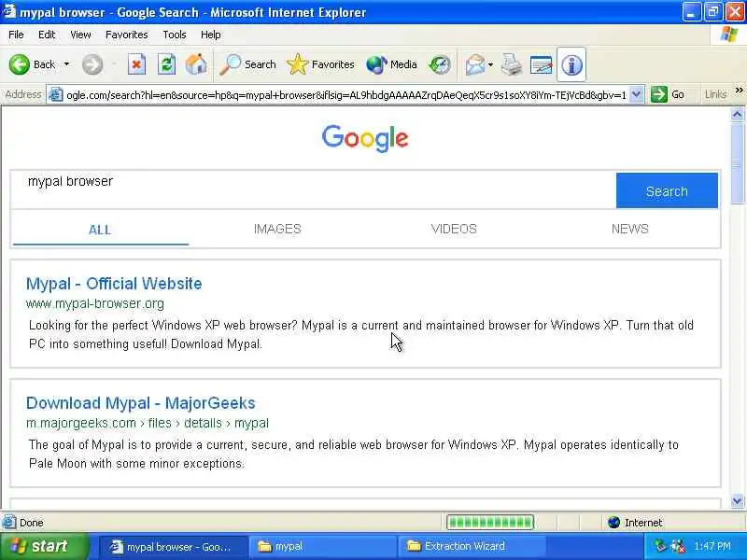
Task: Open the Edit menu
Action: pyautogui.click(x=47, y=35)
